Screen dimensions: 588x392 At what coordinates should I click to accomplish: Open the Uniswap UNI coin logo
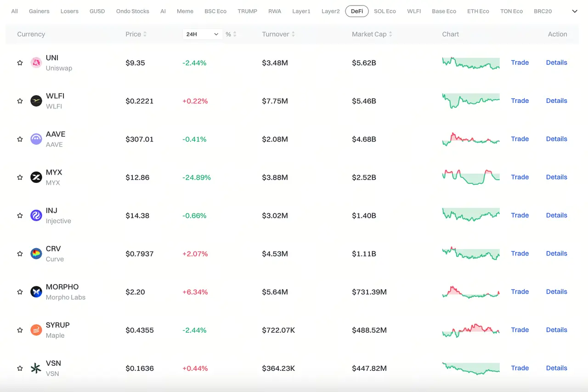(36, 62)
